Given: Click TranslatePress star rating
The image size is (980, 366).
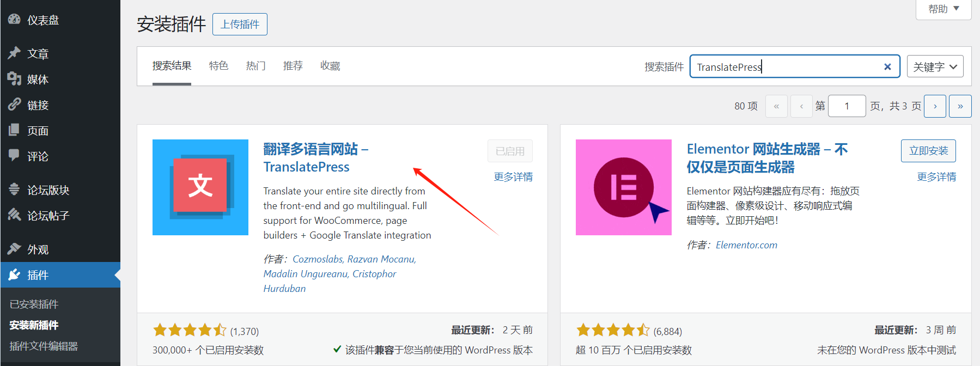Looking at the screenshot, I should (x=190, y=330).
